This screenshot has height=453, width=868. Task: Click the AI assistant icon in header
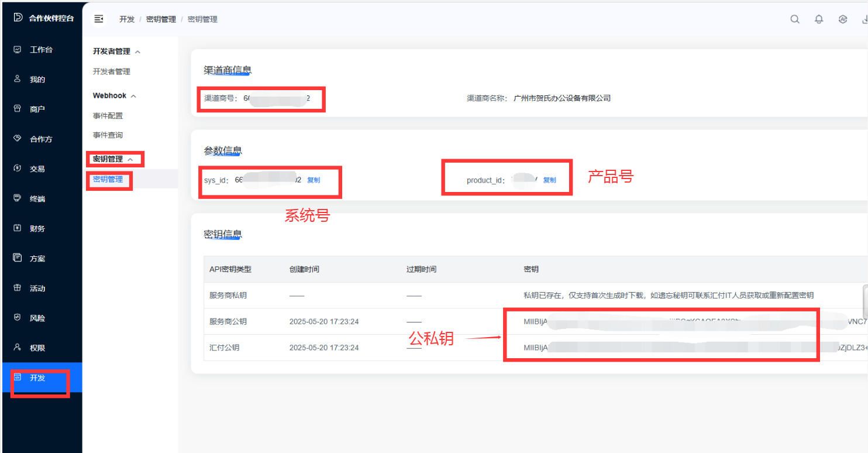point(843,19)
